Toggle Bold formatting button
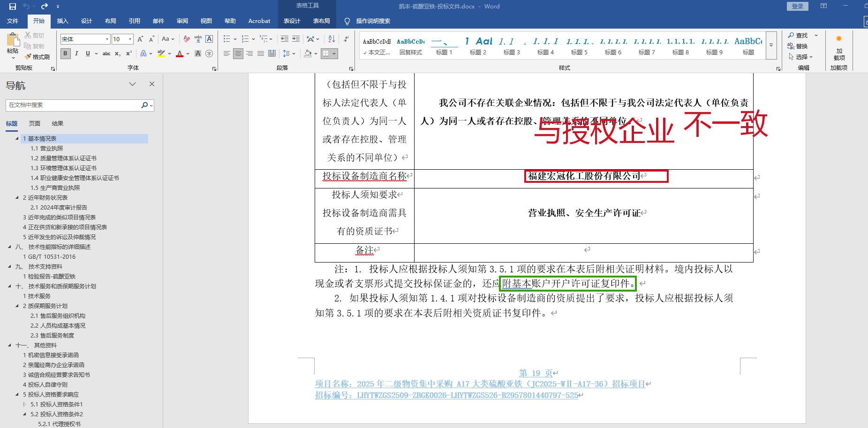The height and width of the screenshot is (428, 868). tap(65, 53)
